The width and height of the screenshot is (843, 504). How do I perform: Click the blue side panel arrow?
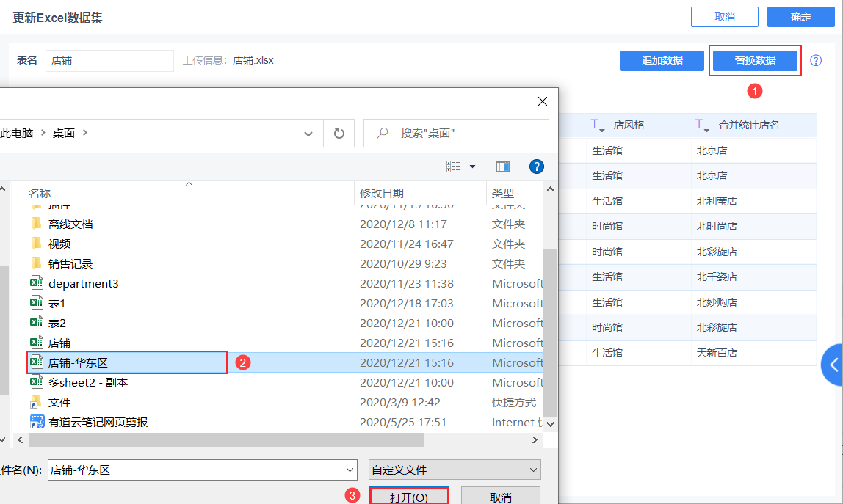833,365
